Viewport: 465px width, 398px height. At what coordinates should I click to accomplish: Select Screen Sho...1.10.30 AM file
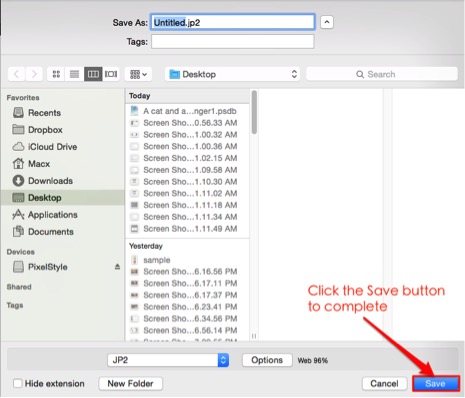coord(187,182)
